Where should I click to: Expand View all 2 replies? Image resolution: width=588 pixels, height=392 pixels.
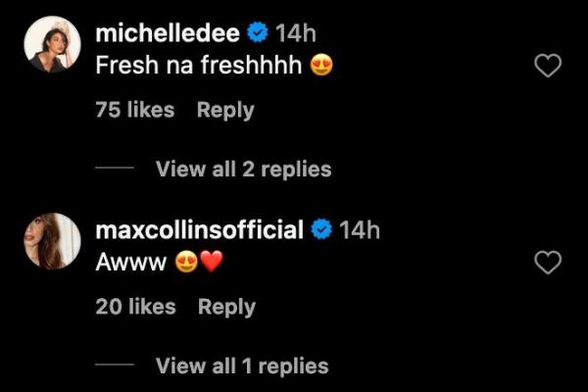243,169
